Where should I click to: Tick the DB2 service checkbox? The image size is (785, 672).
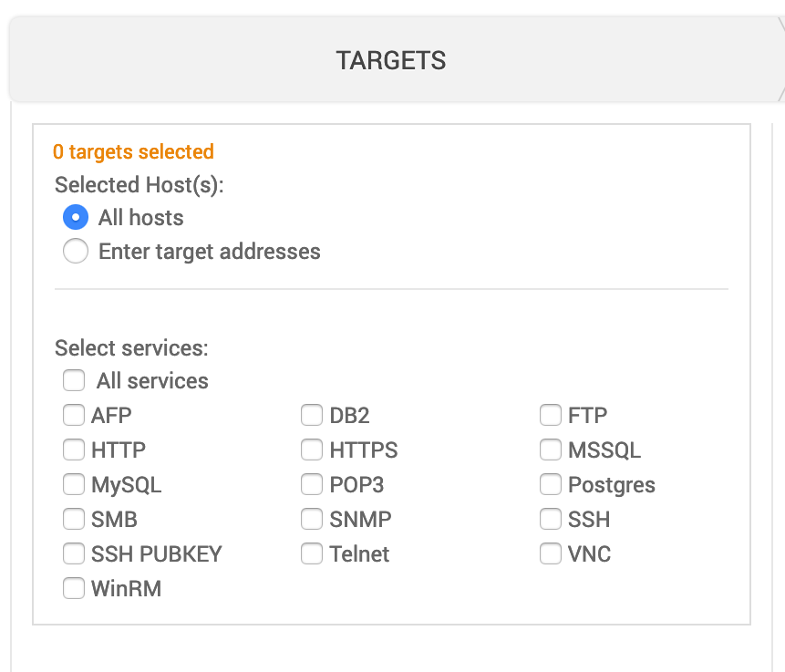coord(313,416)
